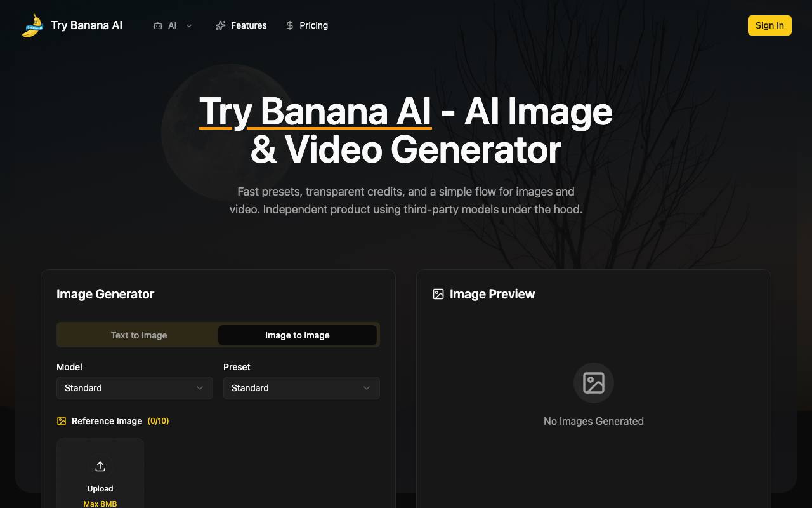
Task: Click the Fast presets description paragraph
Action: [406, 201]
